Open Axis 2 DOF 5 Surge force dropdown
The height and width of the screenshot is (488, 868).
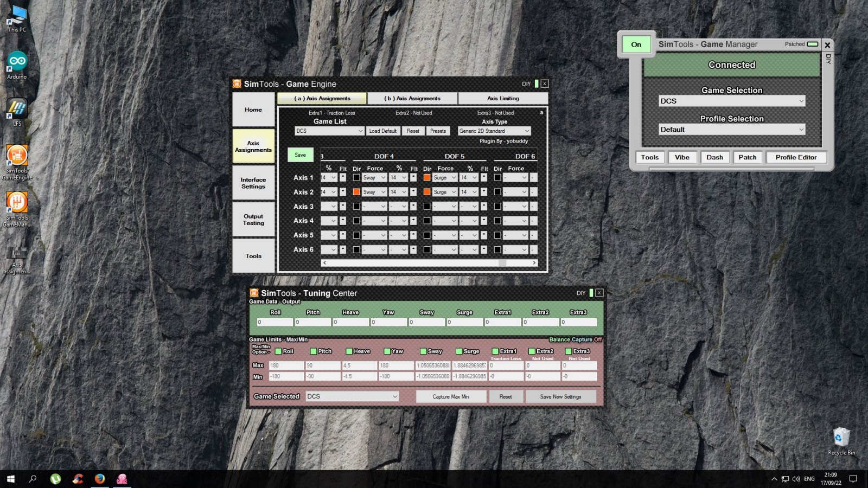pos(445,192)
